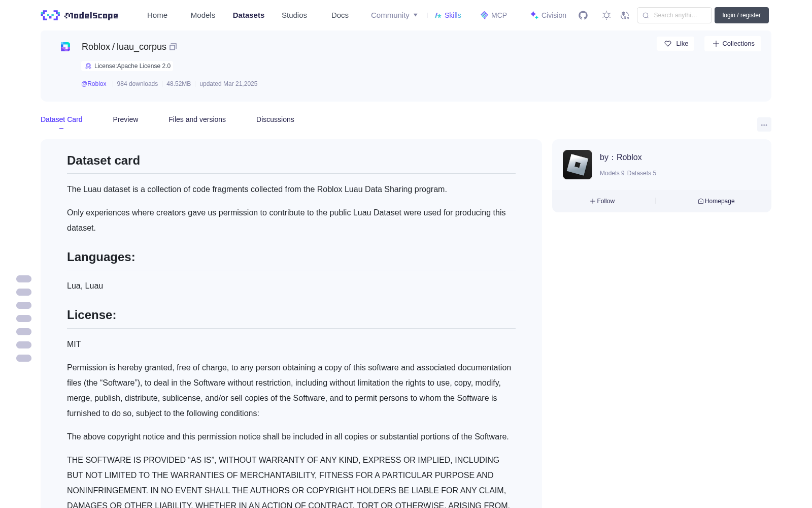Open the Civision nav link
The height and width of the screenshot is (508, 812).
548,15
